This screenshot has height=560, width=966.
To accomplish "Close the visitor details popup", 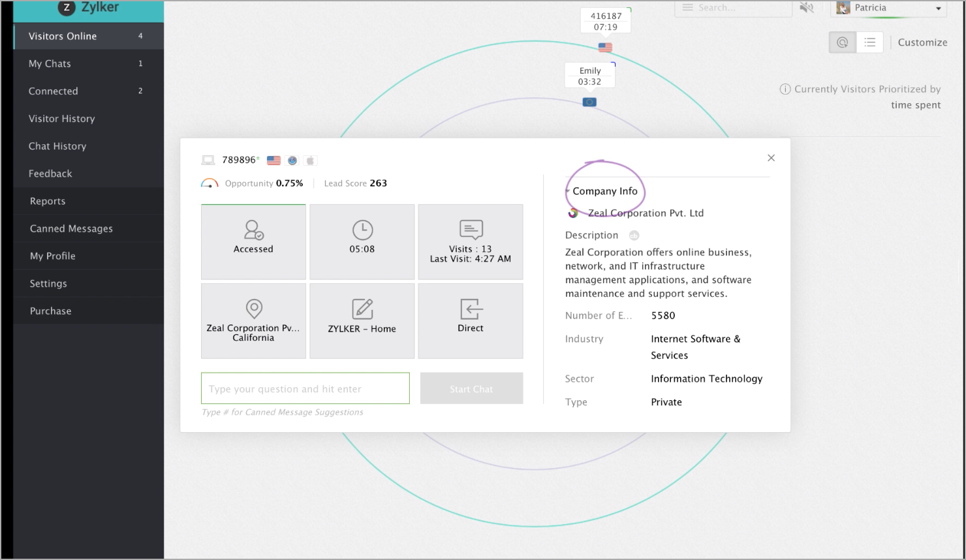I will (x=771, y=158).
